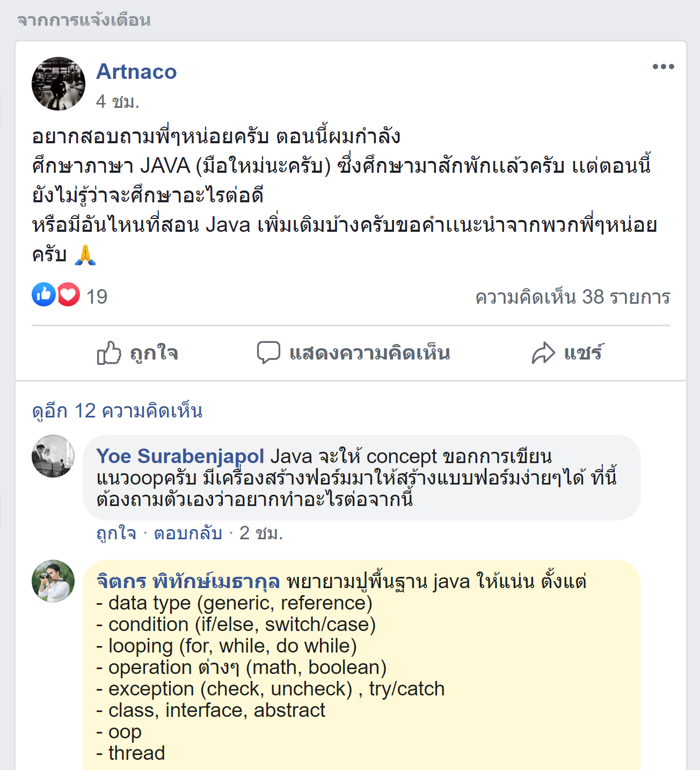Expand ดูอีก 12 ความคิดเห็น comments
Viewport: 700px width, 770px height.
[117, 411]
